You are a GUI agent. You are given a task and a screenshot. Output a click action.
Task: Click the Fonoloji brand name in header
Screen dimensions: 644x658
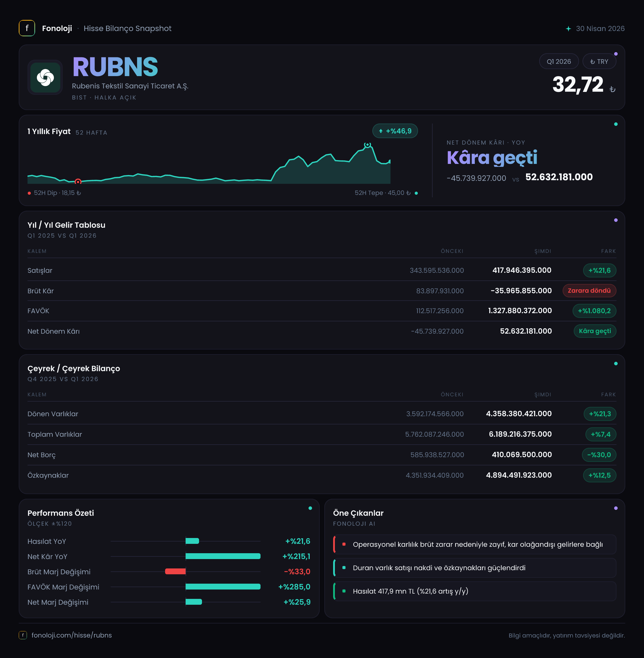(57, 28)
